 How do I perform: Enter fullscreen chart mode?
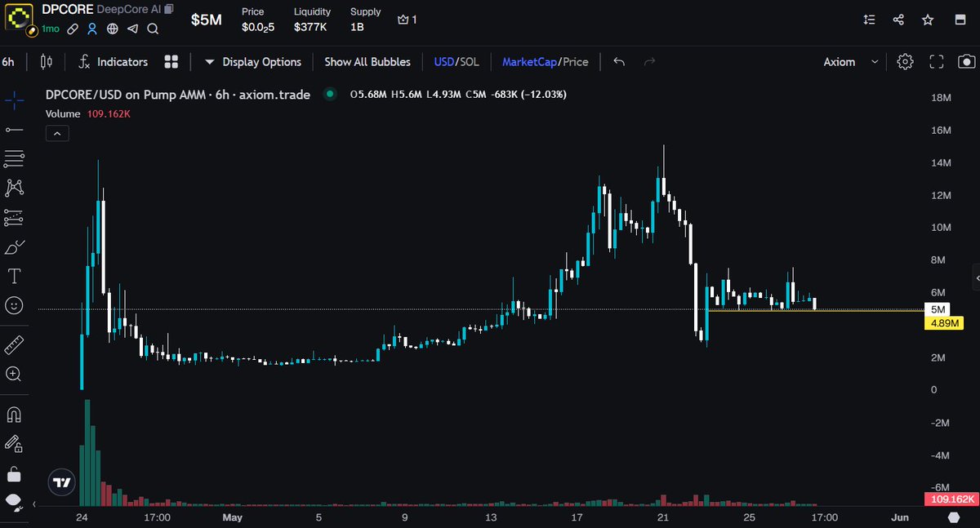click(937, 62)
